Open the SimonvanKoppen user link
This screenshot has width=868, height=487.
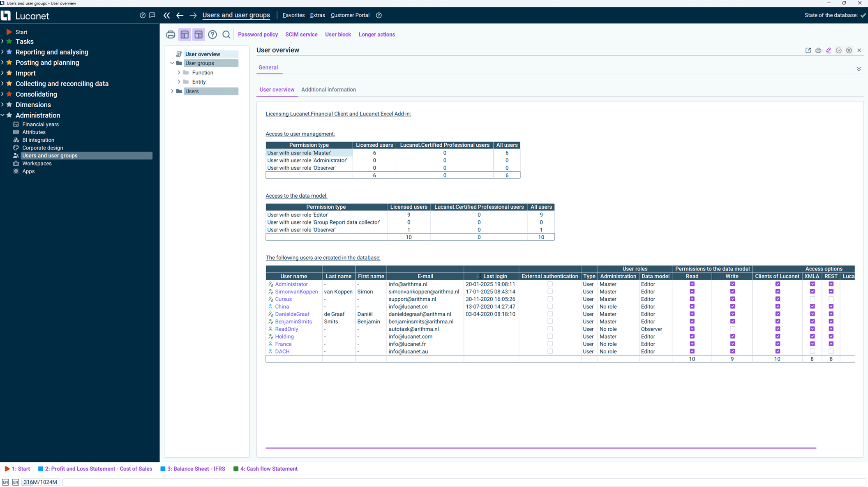tap(296, 291)
